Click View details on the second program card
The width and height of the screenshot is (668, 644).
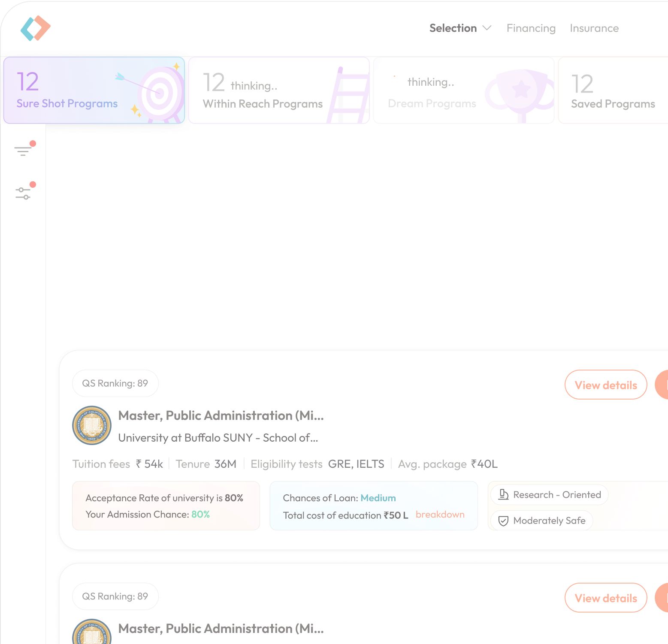tap(606, 598)
